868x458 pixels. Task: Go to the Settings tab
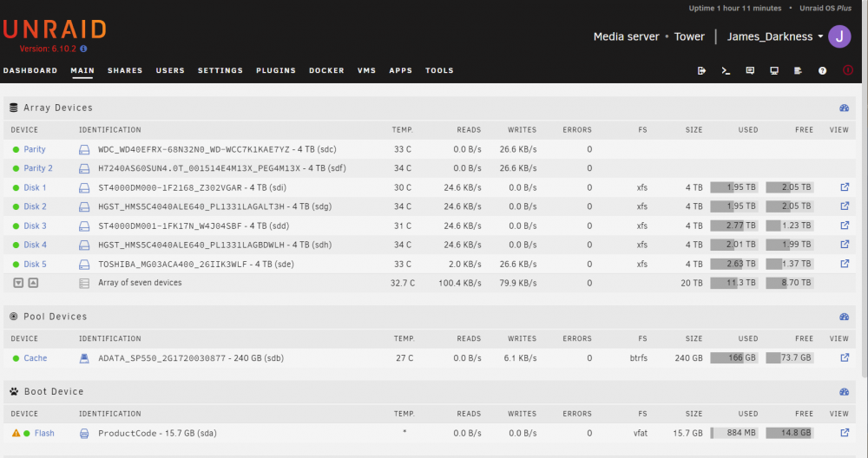220,70
